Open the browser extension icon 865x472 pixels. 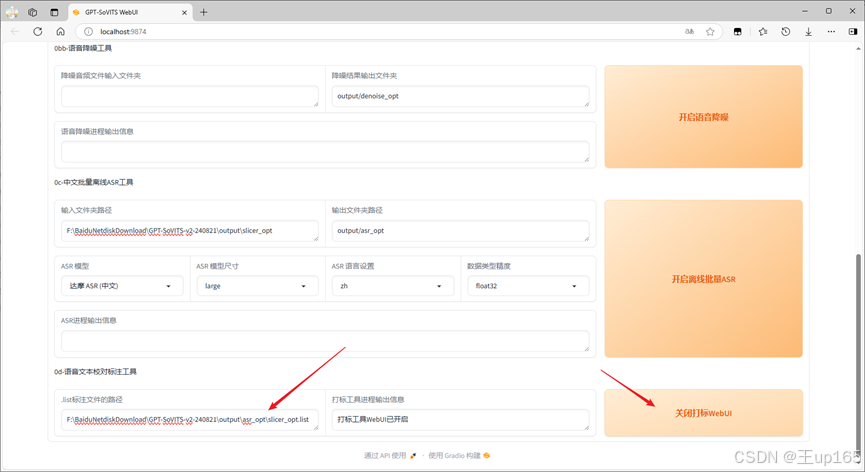coord(738,31)
